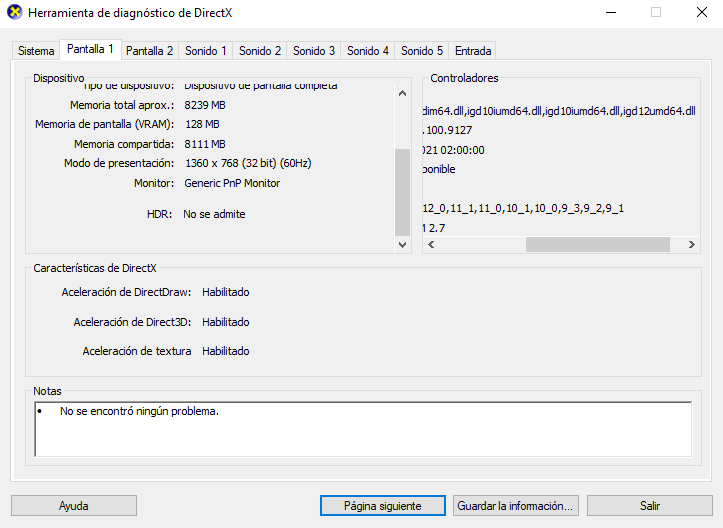Click Habilitado beside Aceleración de Direct3D
Screen dimensions: 723x528
click(x=225, y=322)
